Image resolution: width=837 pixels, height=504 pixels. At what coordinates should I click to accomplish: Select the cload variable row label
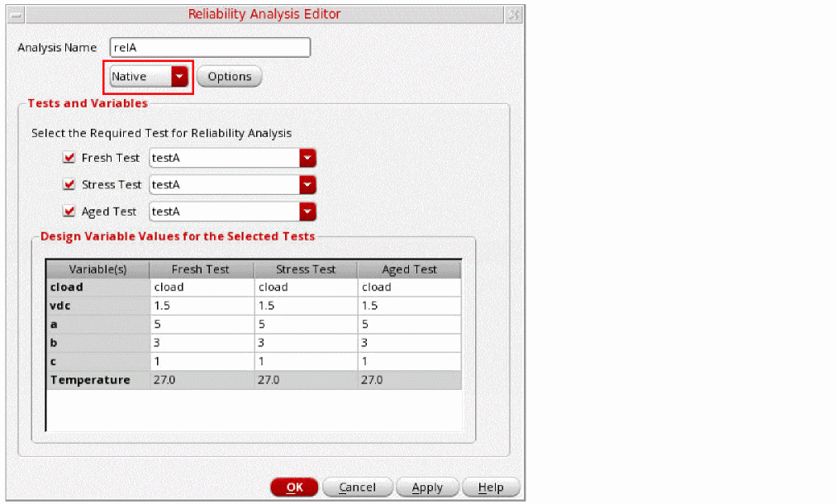pyautogui.click(x=97, y=288)
